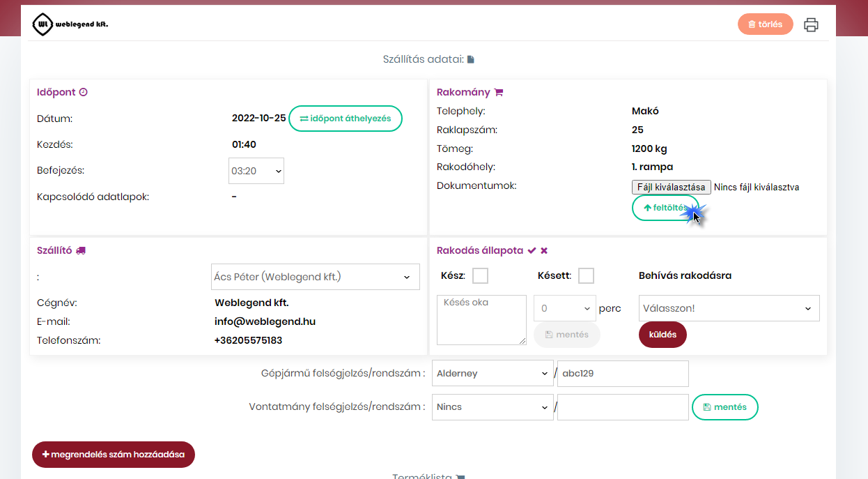
Task: Click the Fájl kiválasztása file button
Action: click(x=671, y=187)
